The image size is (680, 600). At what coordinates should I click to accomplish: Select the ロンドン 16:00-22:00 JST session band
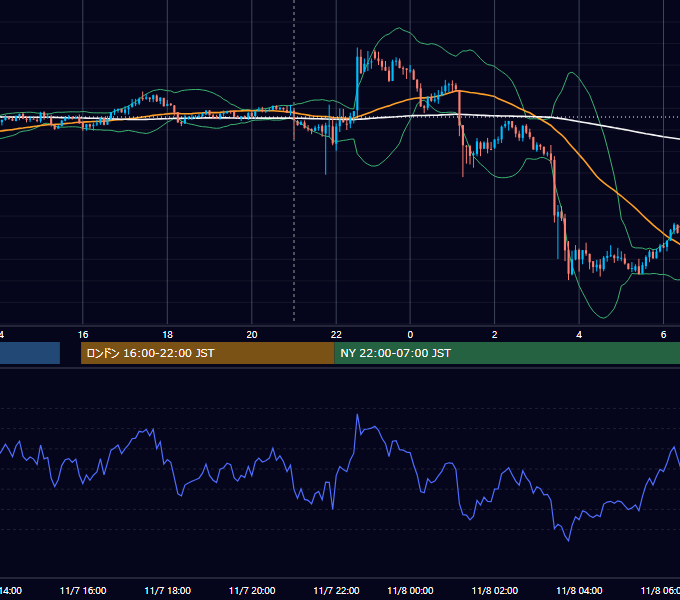(208, 353)
